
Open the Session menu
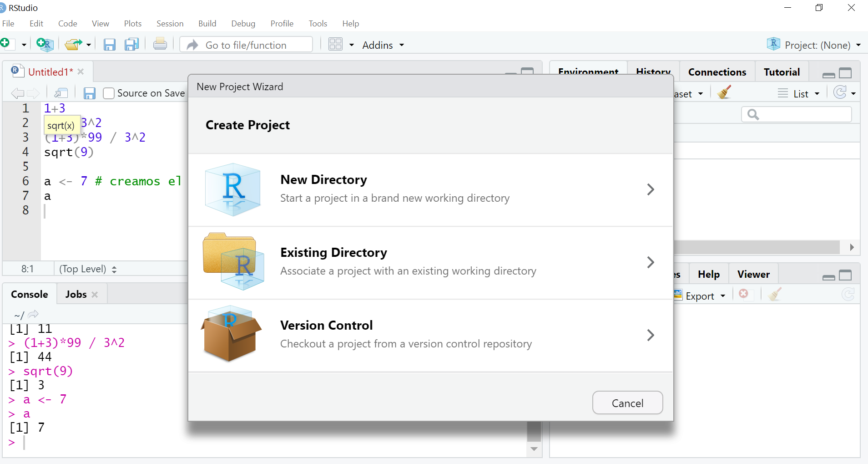[x=170, y=24]
